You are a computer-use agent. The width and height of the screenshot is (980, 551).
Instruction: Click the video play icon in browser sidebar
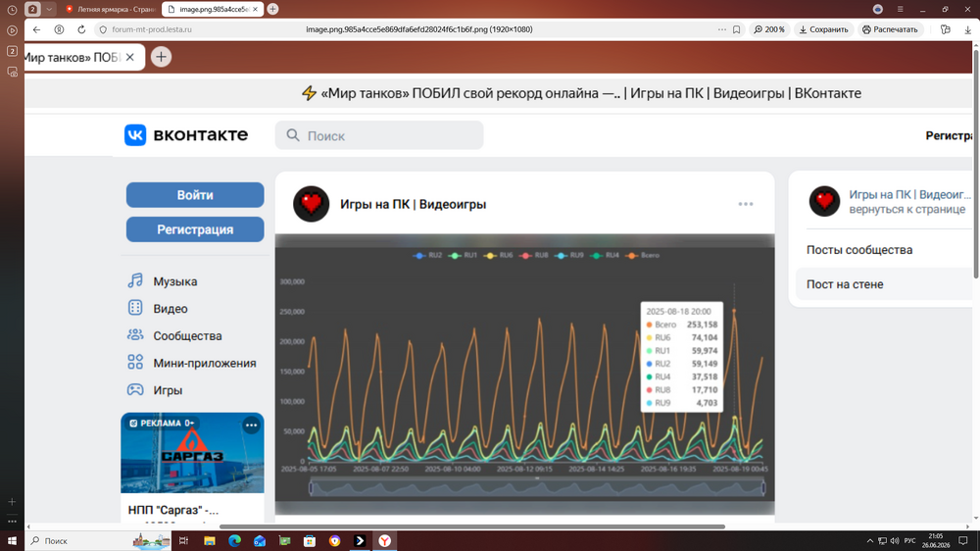(12, 30)
